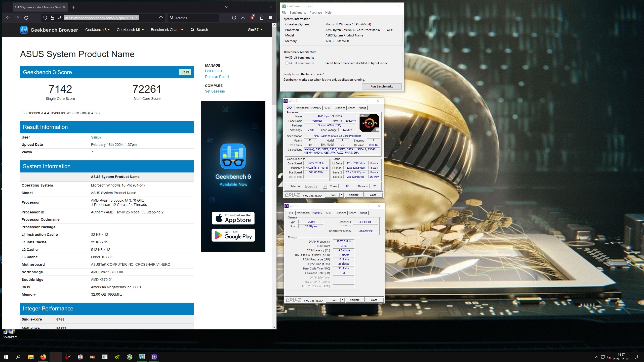Open Benchmarks menu in Geekbench 3
644x362 pixels.
tap(298, 13)
